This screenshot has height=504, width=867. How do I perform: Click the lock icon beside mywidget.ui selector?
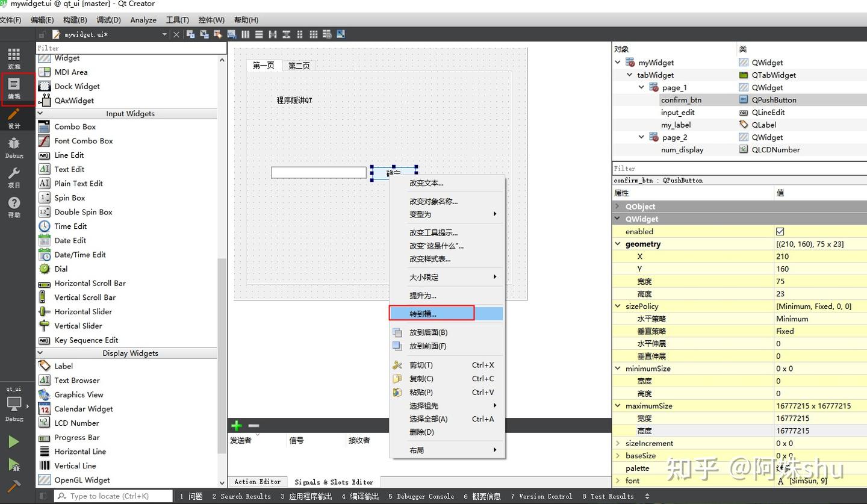41,35
